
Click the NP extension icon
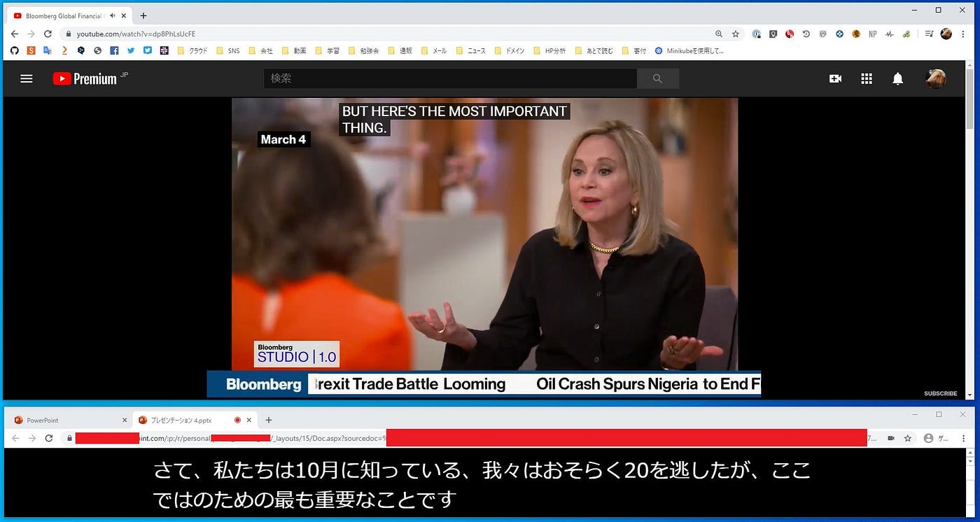pyautogui.click(x=872, y=34)
